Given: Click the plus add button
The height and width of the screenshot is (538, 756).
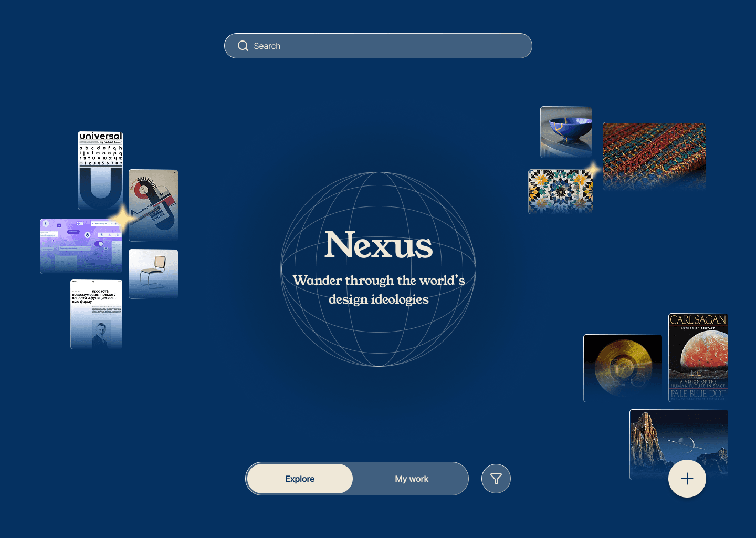Looking at the screenshot, I should click(687, 479).
